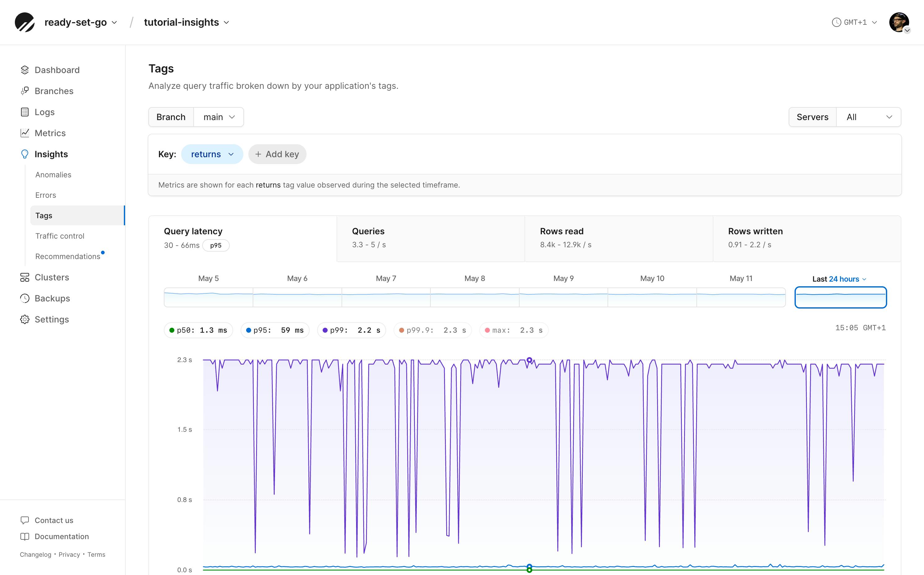Open Traffic control under Insights
Screen dimensions: 924x575
click(60, 236)
